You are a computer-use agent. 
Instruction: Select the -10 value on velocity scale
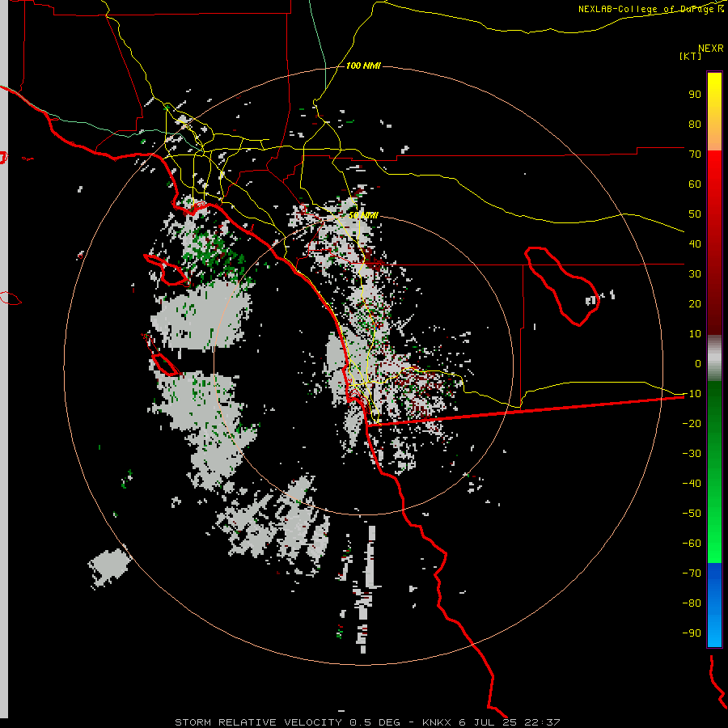coord(692,394)
